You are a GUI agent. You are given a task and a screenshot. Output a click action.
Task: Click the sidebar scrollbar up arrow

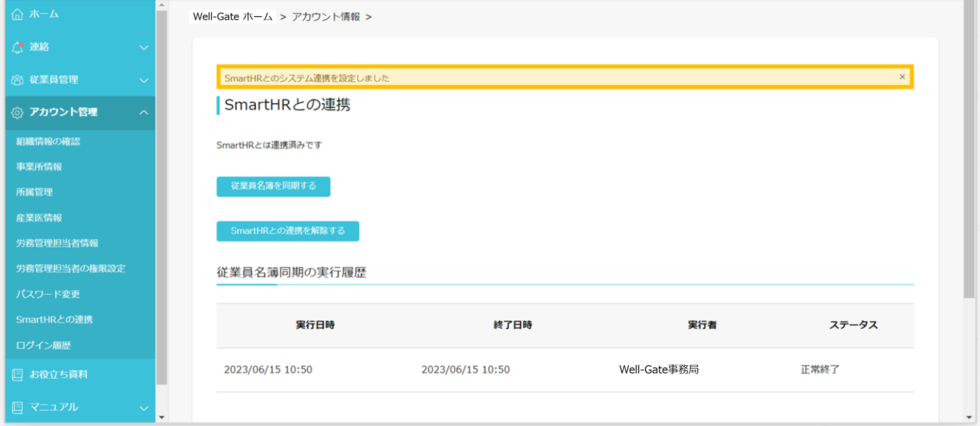pyautogui.click(x=162, y=4)
